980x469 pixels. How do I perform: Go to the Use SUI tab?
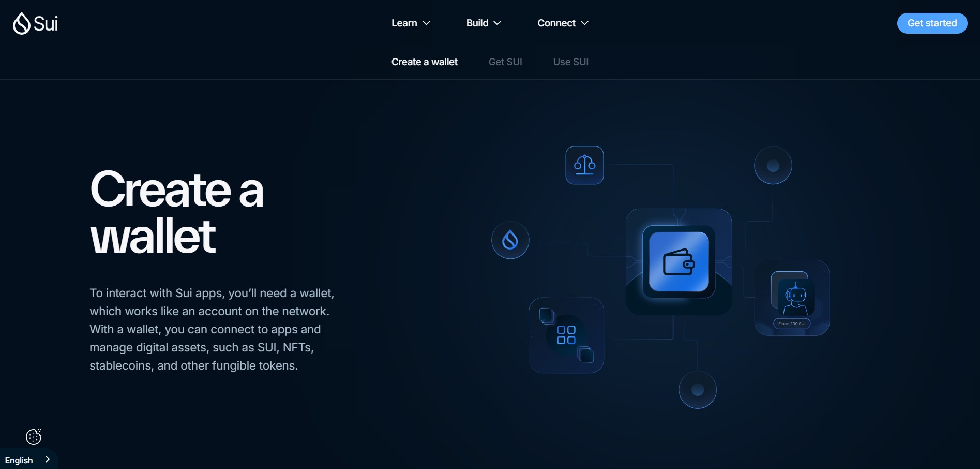pos(570,62)
